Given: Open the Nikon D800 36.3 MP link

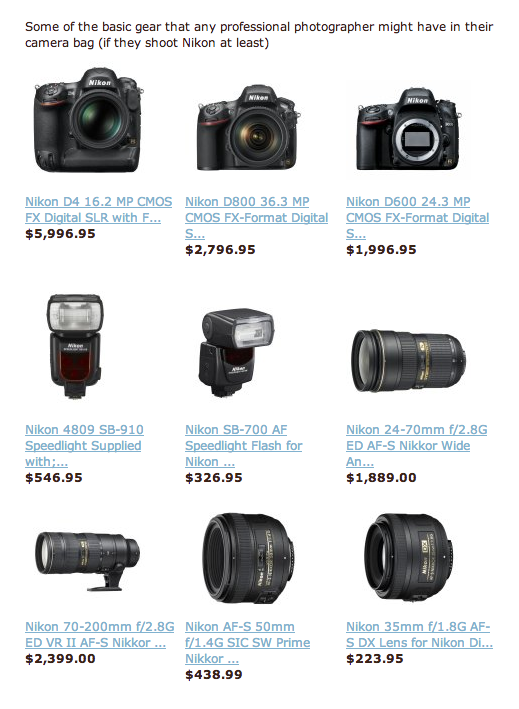Looking at the screenshot, I should point(256,217).
